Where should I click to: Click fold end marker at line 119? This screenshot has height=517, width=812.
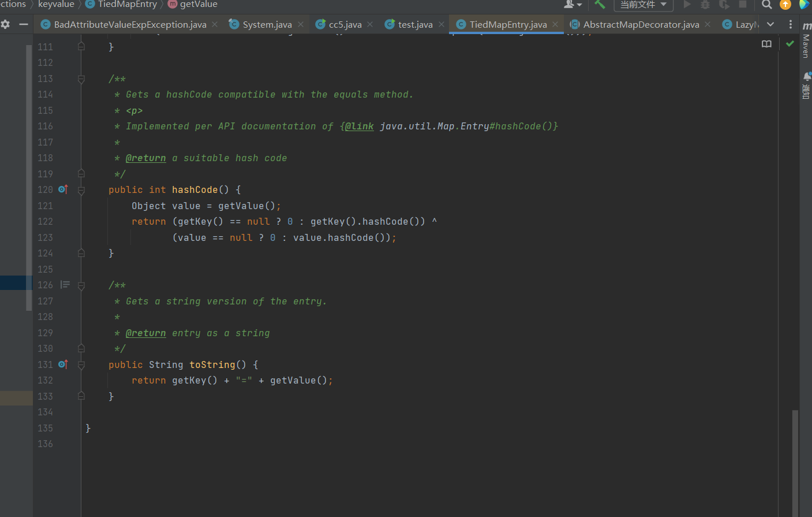tap(81, 173)
